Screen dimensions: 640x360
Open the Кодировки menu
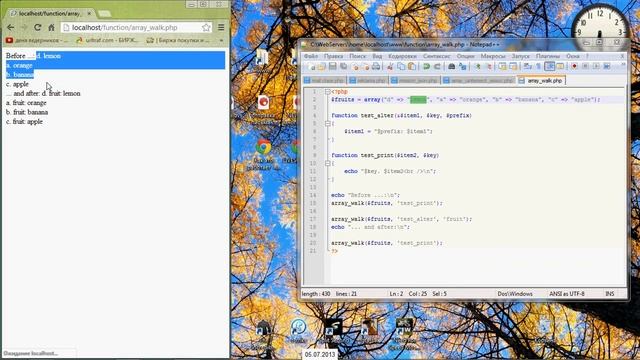[402, 56]
